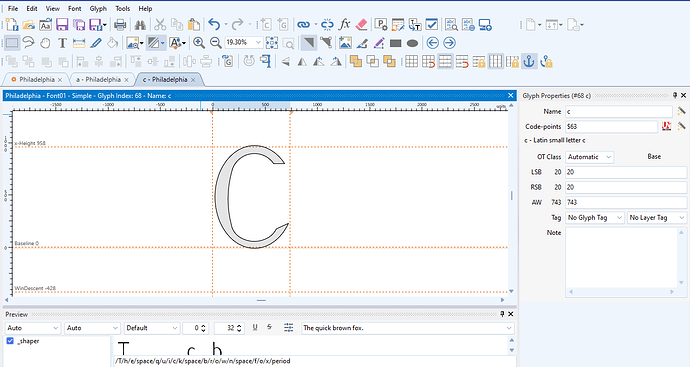Click the first grid icon

tap(411, 61)
